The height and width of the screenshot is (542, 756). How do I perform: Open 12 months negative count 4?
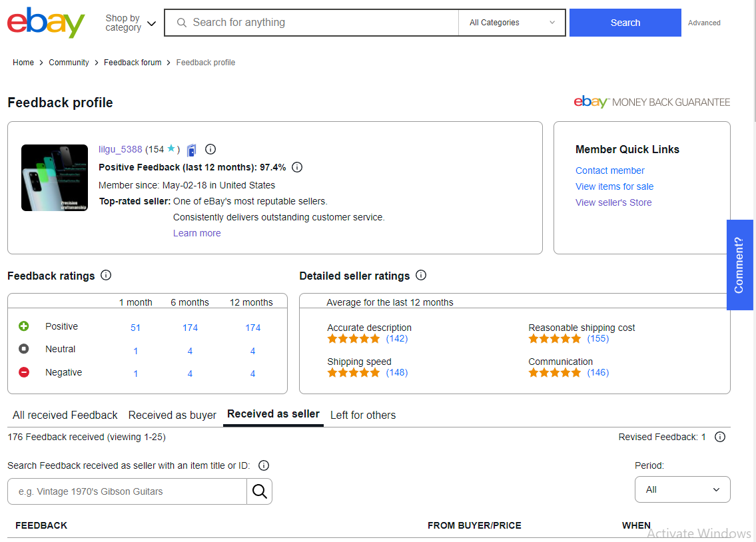(x=252, y=374)
